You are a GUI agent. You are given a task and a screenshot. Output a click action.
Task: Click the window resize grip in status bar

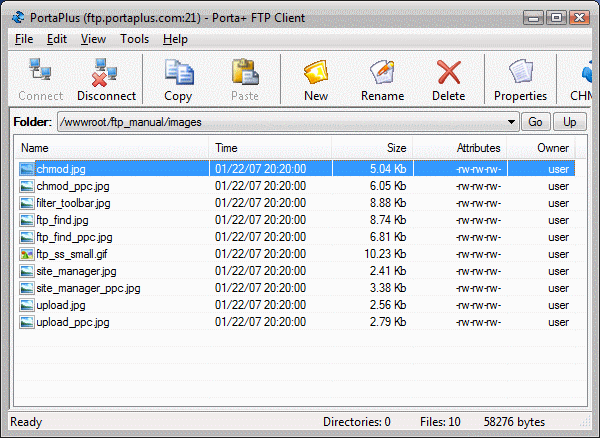point(585,422)
